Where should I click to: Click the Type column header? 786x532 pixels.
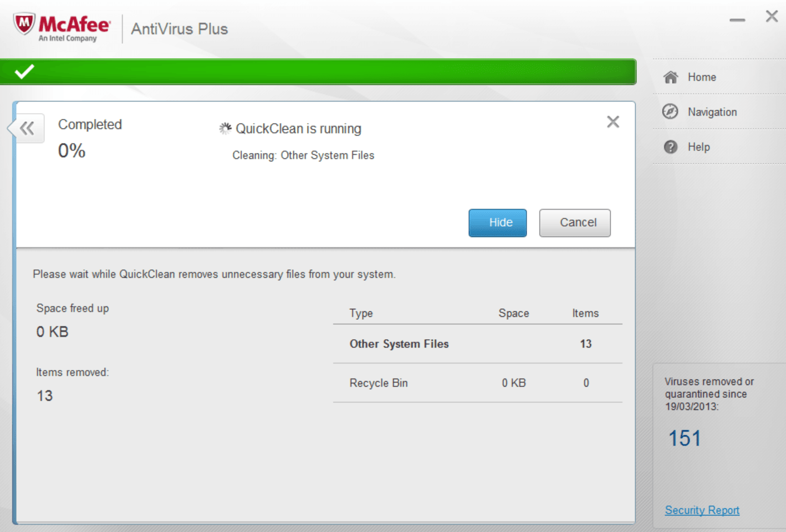pyautogui.click(x=361, y=313)
